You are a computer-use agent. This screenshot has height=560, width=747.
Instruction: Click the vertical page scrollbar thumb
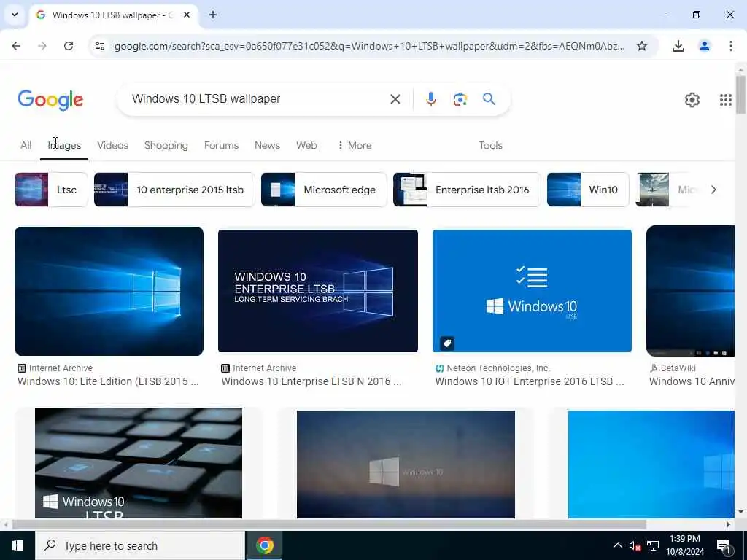click(x=740, y=94)
